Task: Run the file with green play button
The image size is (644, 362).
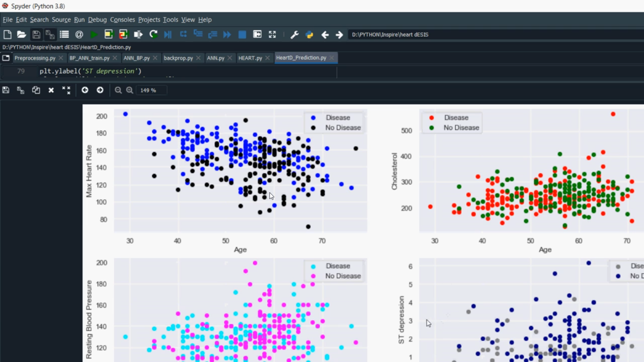Action: click(94, 35)
